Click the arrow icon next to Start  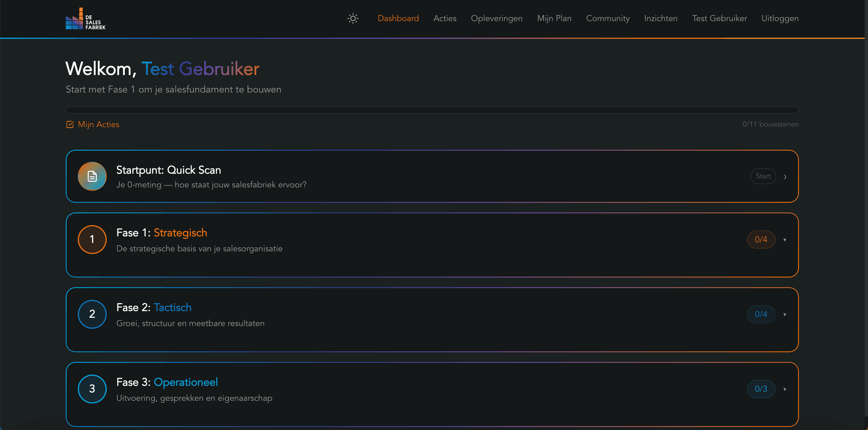point(785,176)
